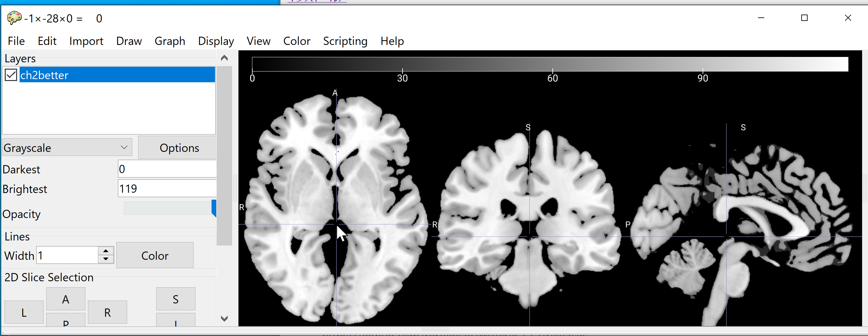Maximize the MRIcroGL window
This screenshot has height=336, width=868.
click(804, 18)
